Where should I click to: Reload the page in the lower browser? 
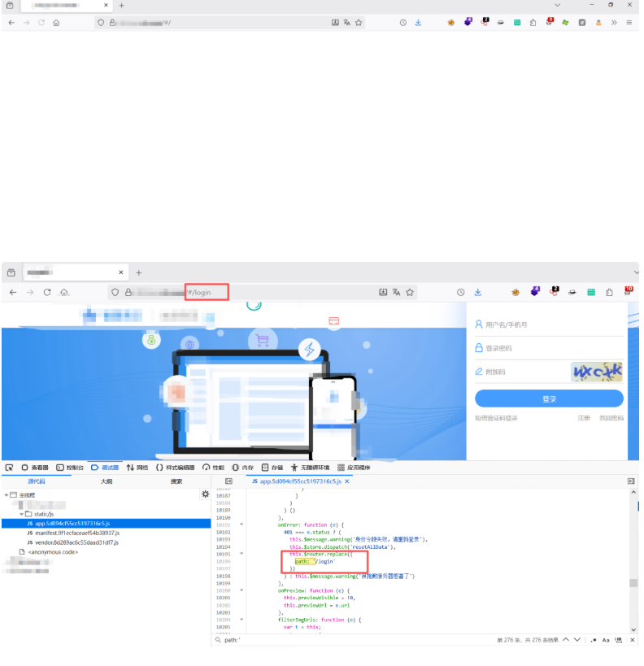coord(47,293)
